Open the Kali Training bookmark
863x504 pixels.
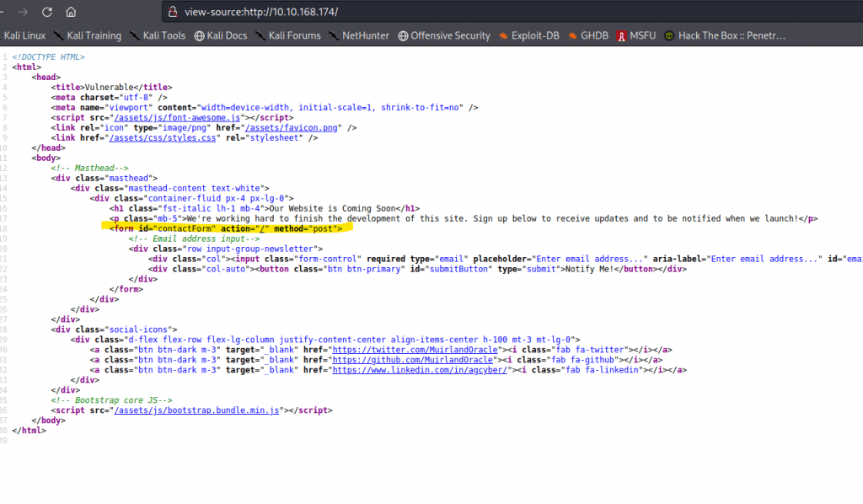click(x=88, y=35)
